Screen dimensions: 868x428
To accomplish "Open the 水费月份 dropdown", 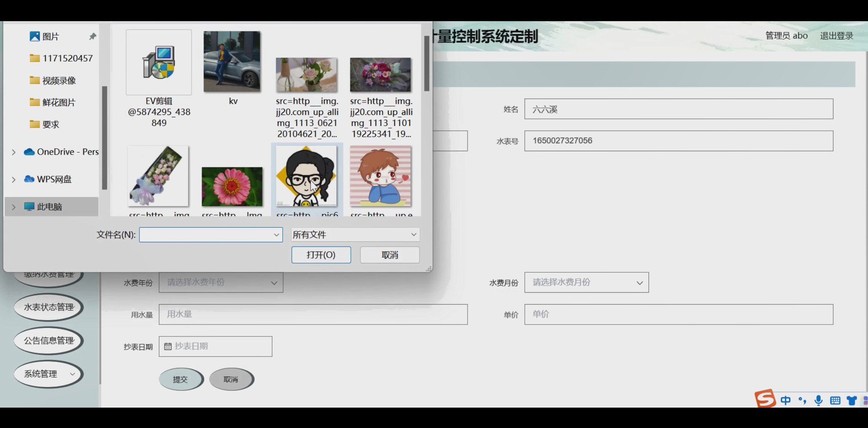I will click(x=586, y=283).
